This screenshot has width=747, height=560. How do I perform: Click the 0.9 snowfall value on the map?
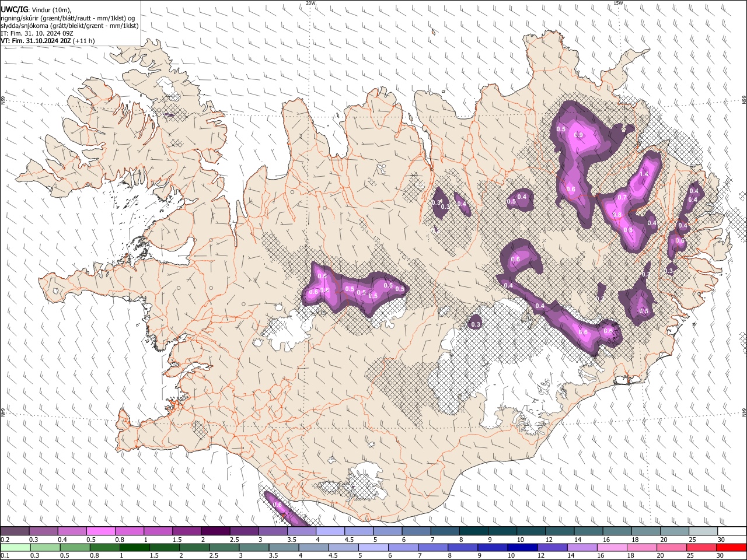click(578, 135)
